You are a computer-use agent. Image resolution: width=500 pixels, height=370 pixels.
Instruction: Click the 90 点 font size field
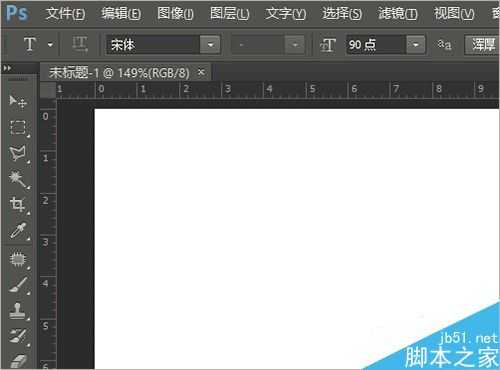[x=376, y=45]
